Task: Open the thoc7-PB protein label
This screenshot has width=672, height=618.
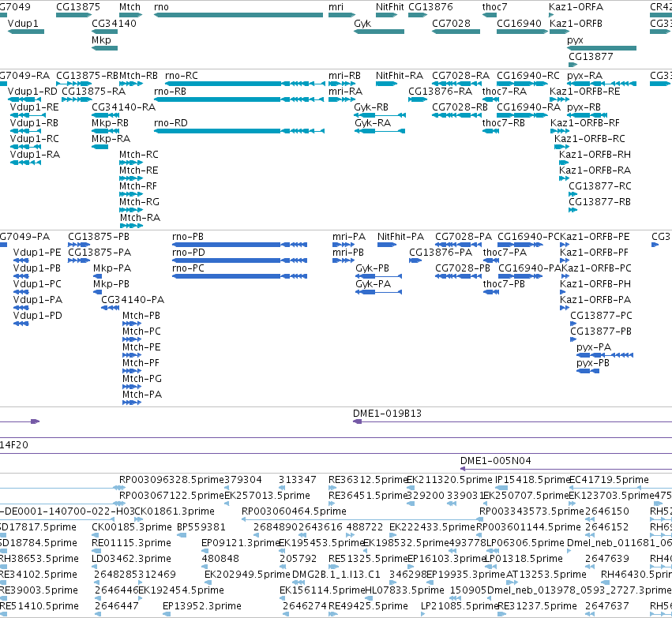Action: pyautogui.click(x=504, y=284)
